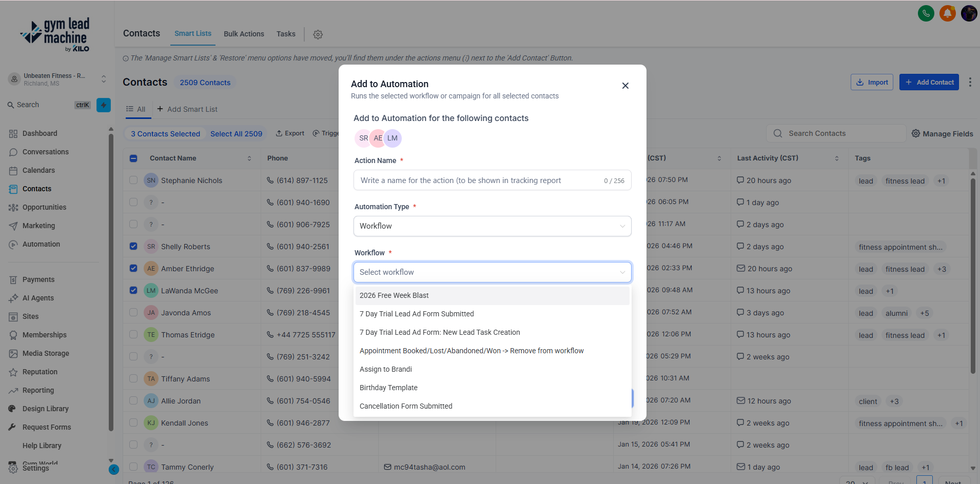980x484 pixels.
Task: Toggle the select-all contacts header checkbox
Action: pos(133,158)
